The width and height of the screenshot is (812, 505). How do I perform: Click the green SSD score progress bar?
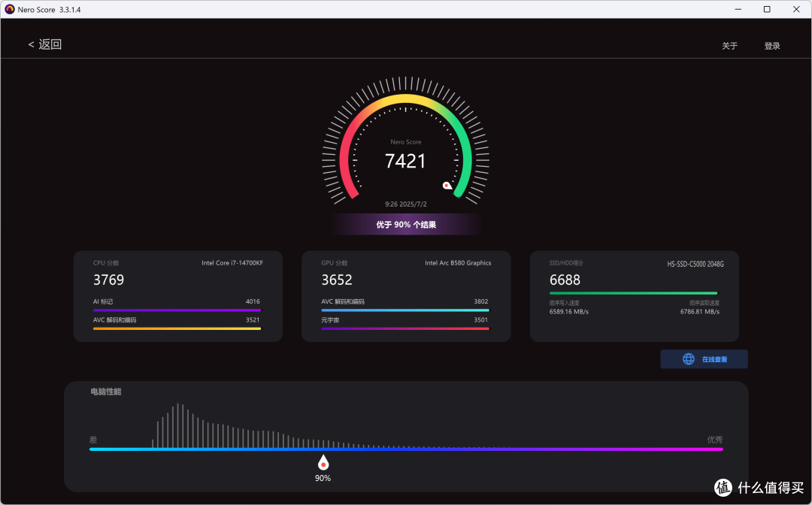633,293
